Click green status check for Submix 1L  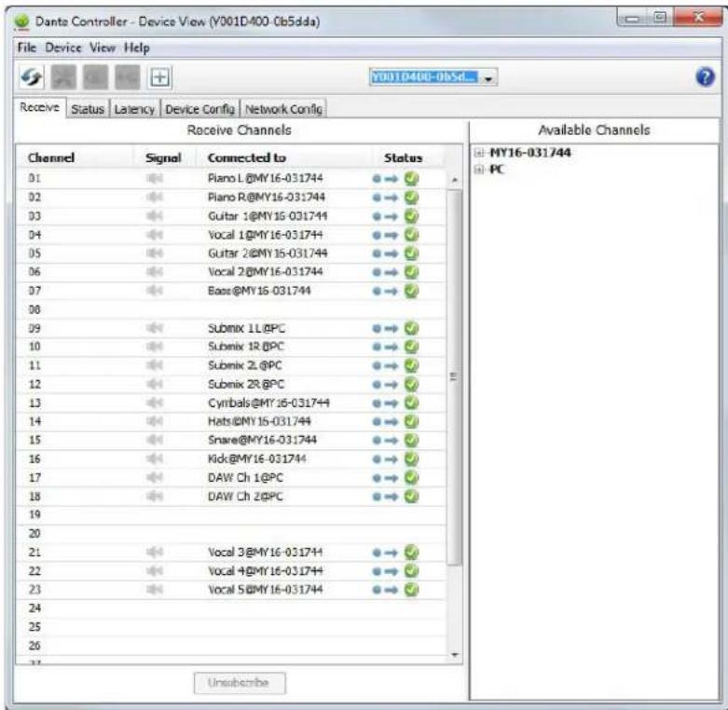click(411, 328)
